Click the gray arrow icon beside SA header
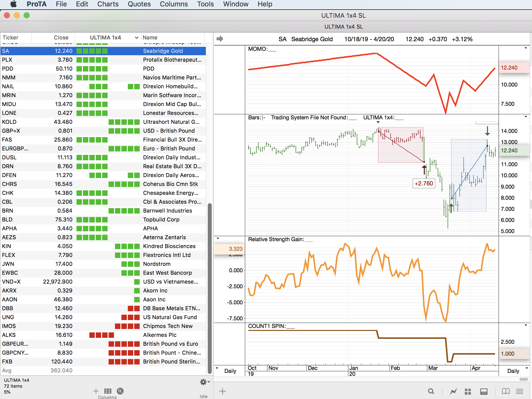The height and width of the screenshot is (399, 532). pos(220,39)
